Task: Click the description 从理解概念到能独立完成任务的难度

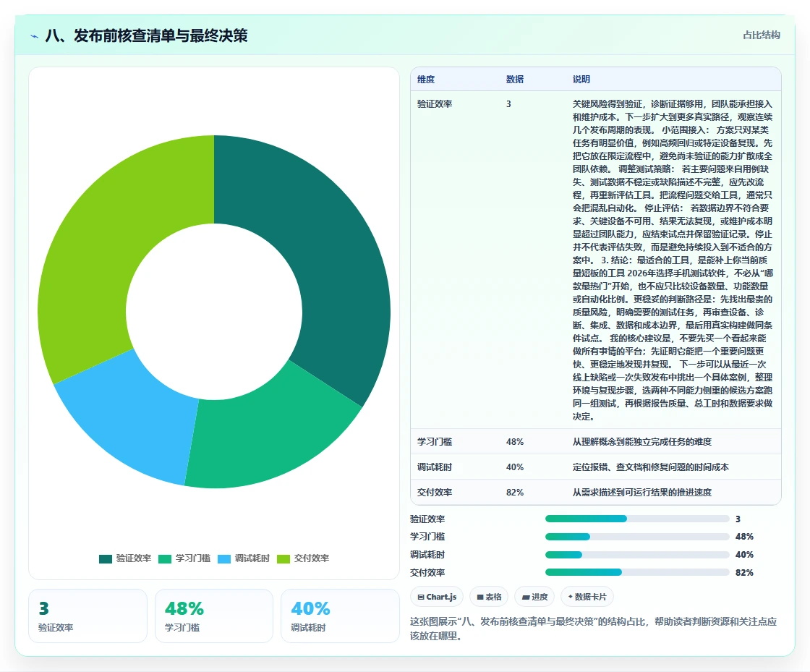Action: pyautogui.click(x=642, y=442)
